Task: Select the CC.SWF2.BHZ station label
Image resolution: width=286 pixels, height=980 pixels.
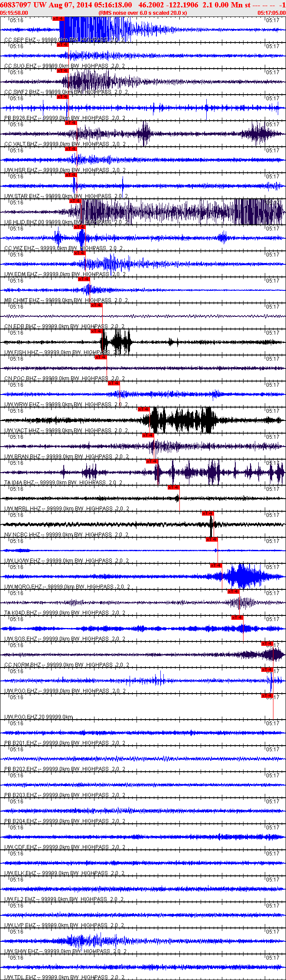Action: coord(66,92)
